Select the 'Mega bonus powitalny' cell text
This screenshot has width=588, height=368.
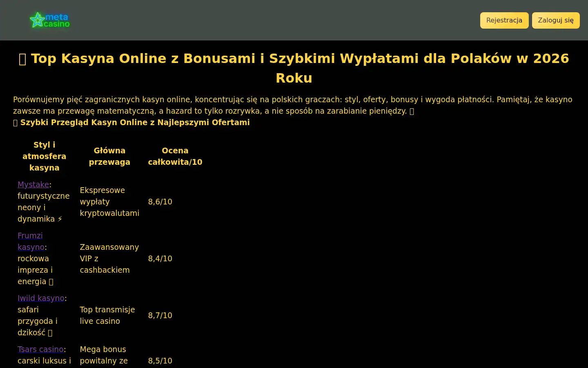pos(104,355)
